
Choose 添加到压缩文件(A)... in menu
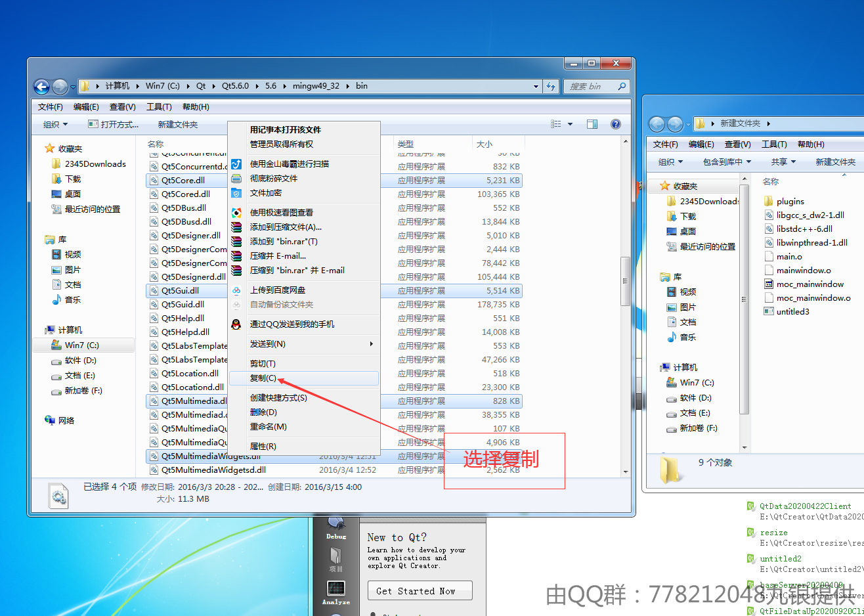(304, 227)
